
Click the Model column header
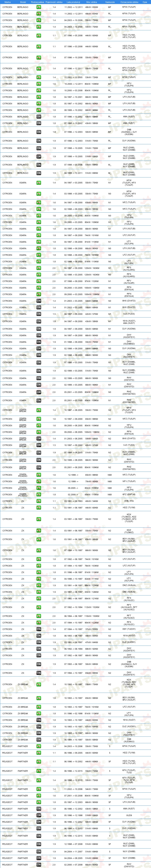(23, 2)
